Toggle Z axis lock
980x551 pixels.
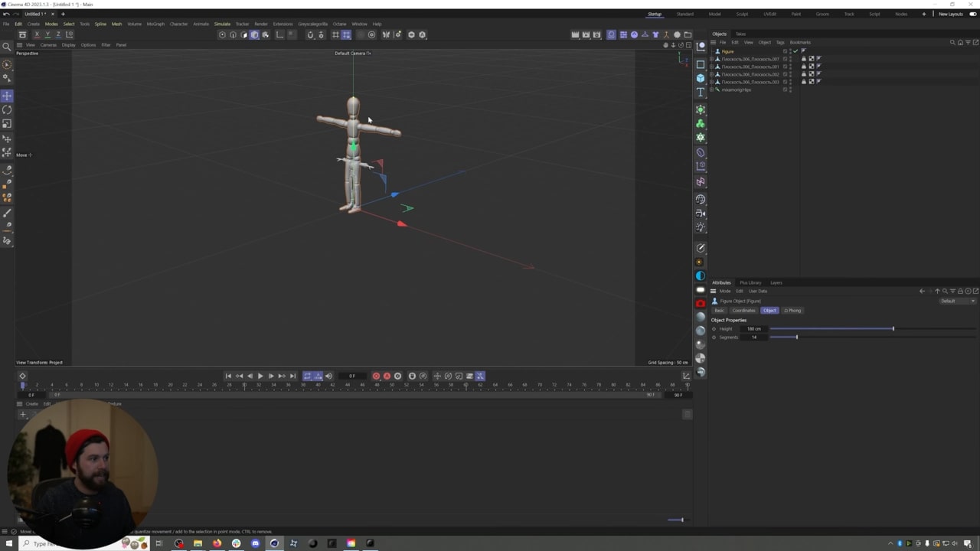(x=58, y=34)
